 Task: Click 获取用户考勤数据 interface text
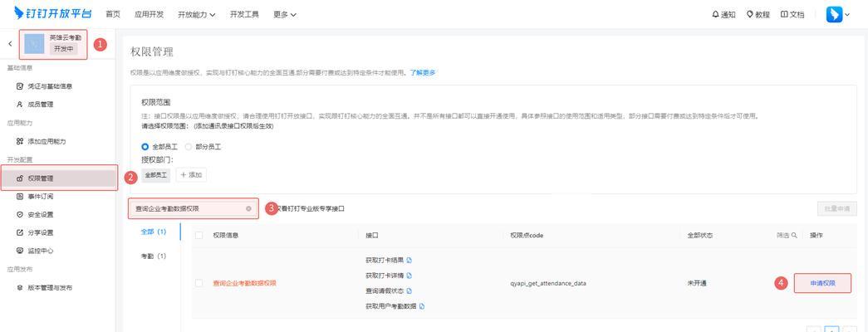click(391, 306)
